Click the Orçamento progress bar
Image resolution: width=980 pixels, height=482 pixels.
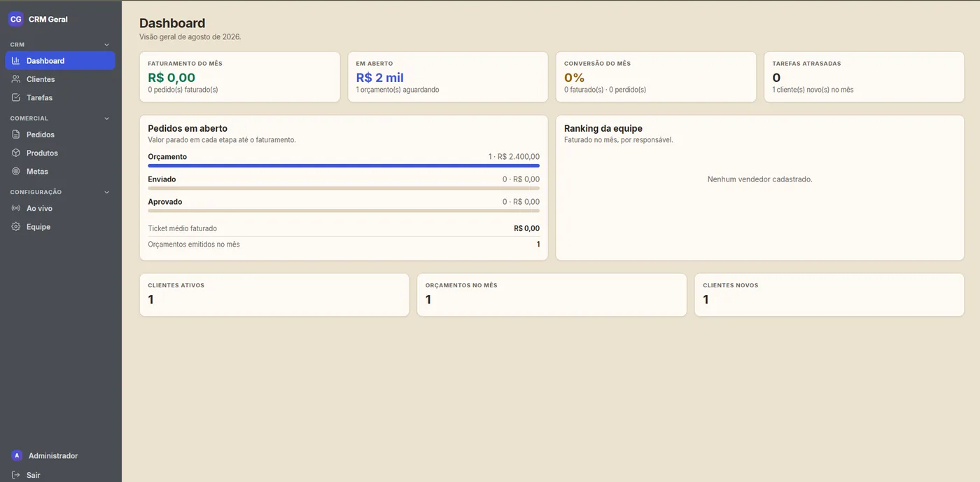coord(344,166)
